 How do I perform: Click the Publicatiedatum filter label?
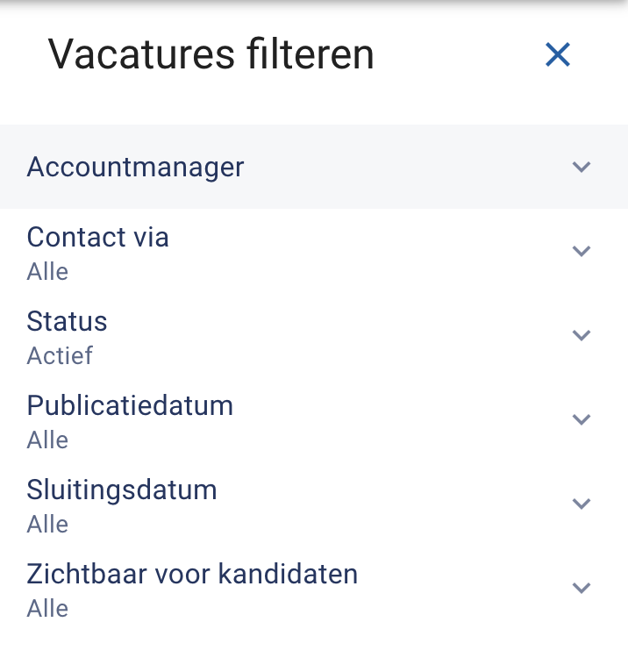pos(130,405)
